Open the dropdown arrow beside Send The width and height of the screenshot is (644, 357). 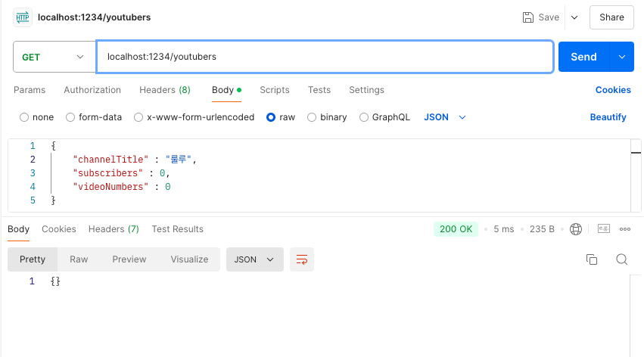click(622, 57)
